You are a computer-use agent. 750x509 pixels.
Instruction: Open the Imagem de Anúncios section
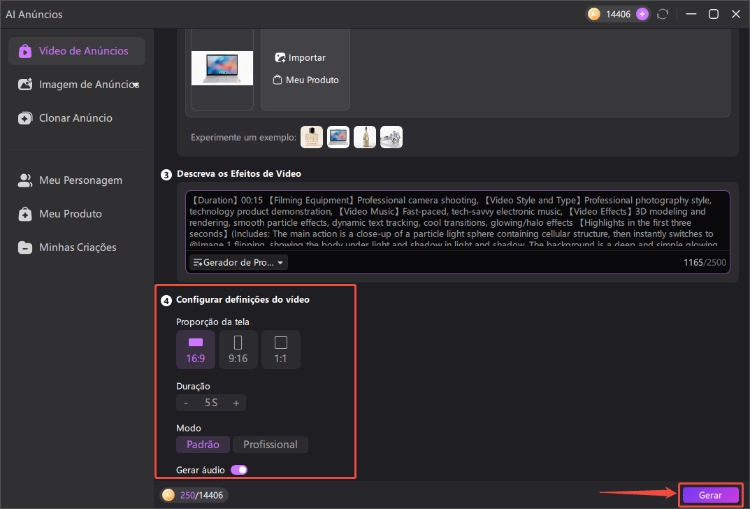77,84
